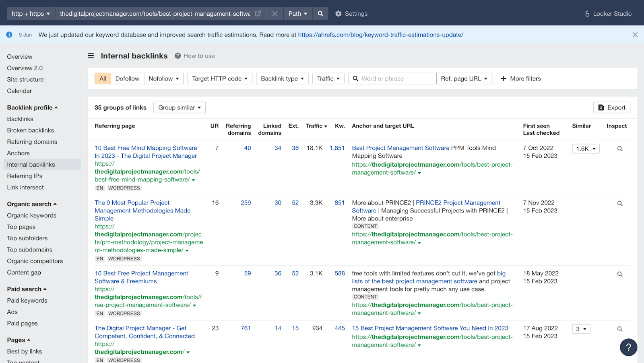Open Looker Studio integration
Image resolution: width=644 pixels, height=363 pixels.
[x=608, y=14]
